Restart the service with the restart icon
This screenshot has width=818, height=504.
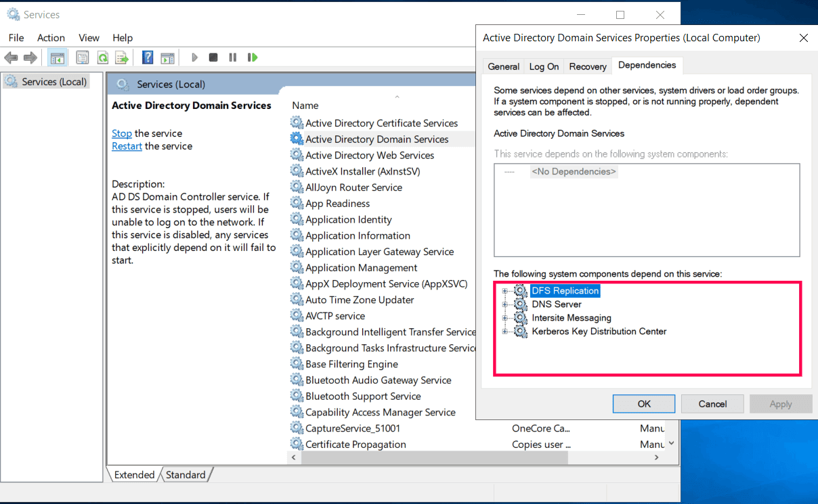pos(252,57)
